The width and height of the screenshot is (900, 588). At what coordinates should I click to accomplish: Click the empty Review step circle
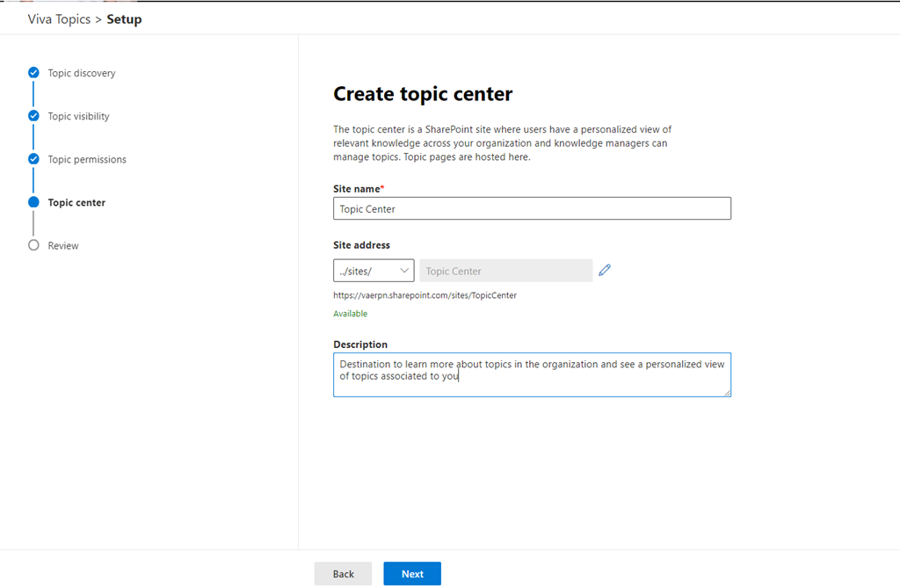[x=34, y=245]
